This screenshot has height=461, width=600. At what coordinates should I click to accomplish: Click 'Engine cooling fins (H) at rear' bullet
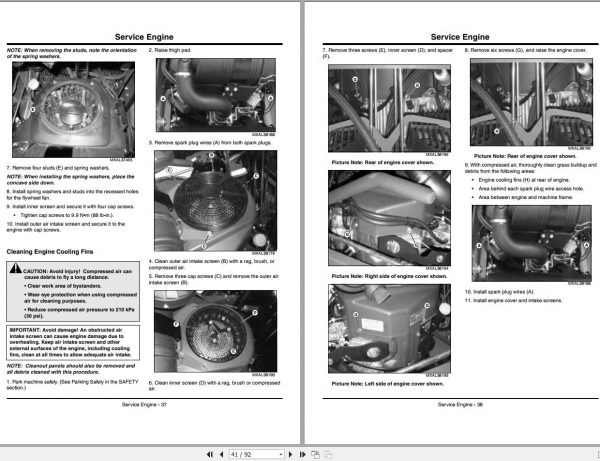pos(524,180)
